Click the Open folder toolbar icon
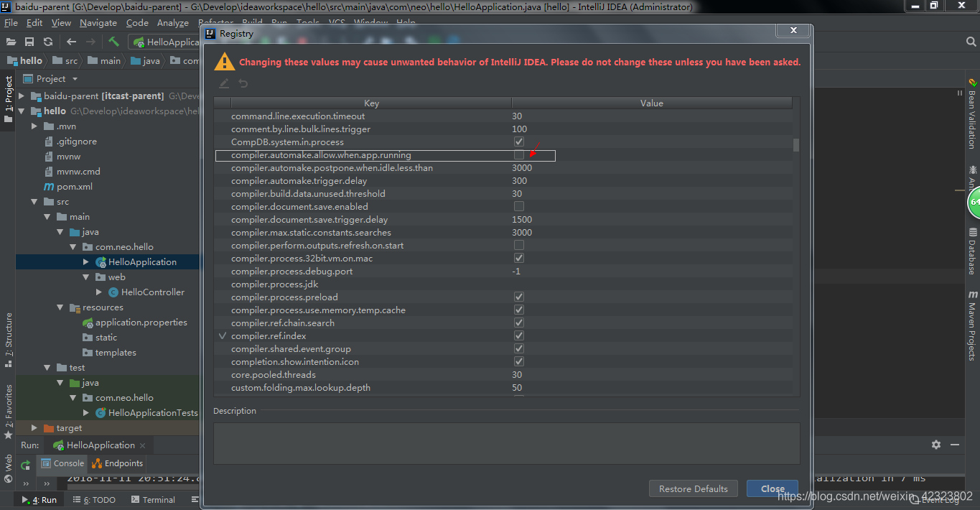 click(x=11, y=42)
